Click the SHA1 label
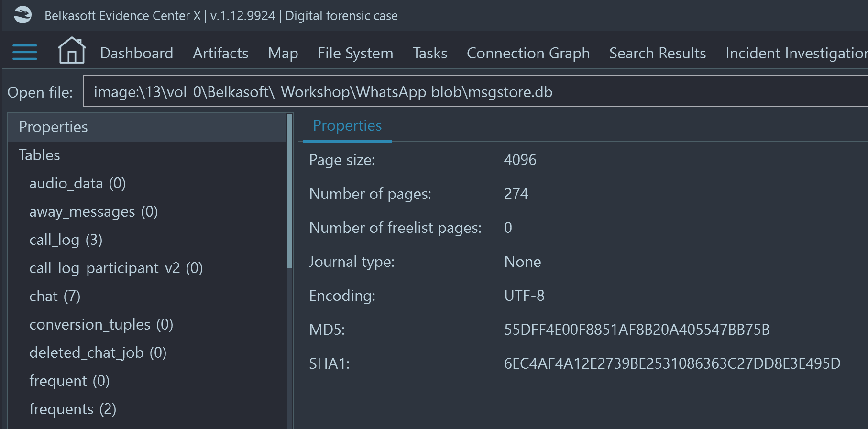868x429 pixels. pos(329,363)
